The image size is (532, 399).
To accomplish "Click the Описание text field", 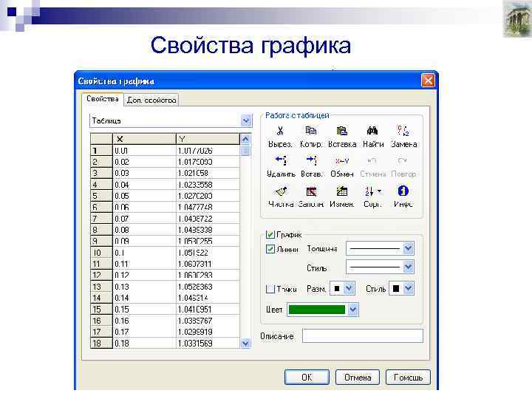I will pyautogui.click(x=363, y=336).
